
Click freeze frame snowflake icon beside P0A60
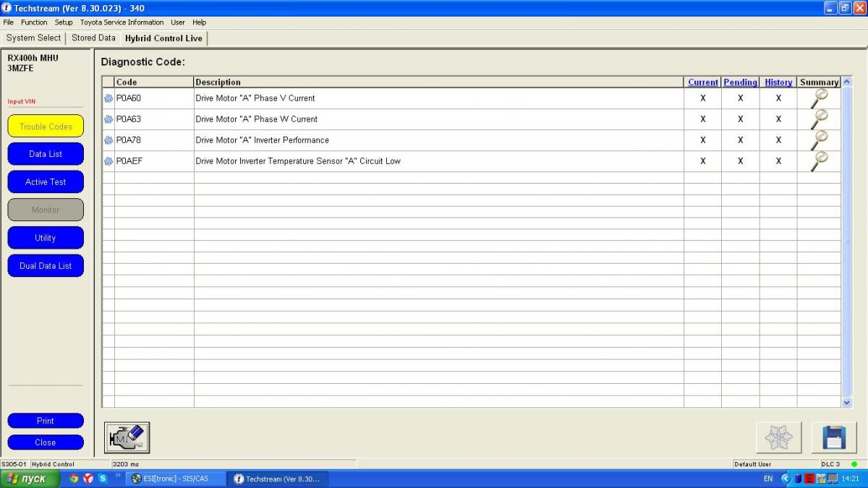click(109, 98)
